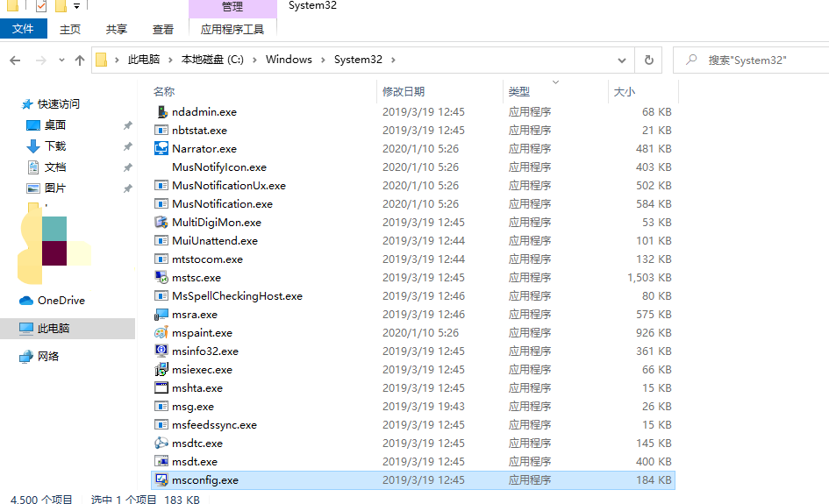This screenshot has width=829, height=504.
Task: Refresh the System32 folder view
Action: pyautogui.click(x=648, y=60)
